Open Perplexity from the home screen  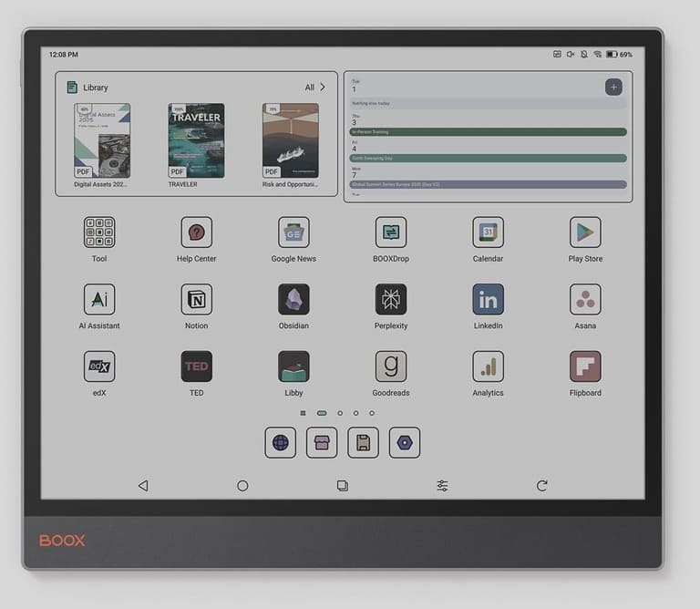(391, 299)
